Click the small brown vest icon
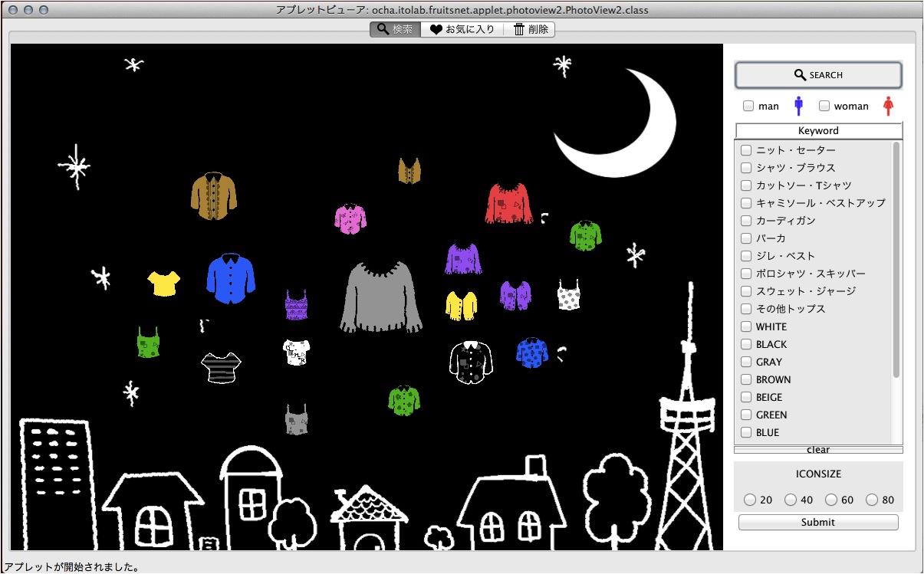Screen dimensions: 924x574 (409, 170)
